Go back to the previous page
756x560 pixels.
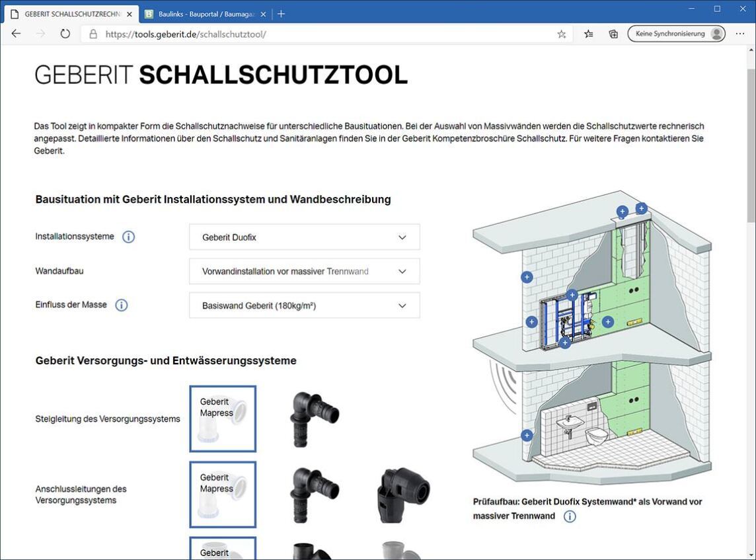(17, 34)
